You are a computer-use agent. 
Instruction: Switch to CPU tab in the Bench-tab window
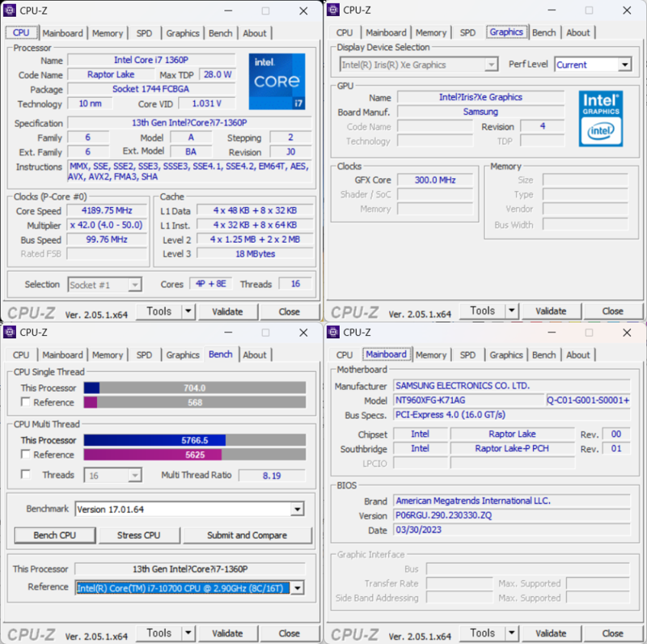21,355
